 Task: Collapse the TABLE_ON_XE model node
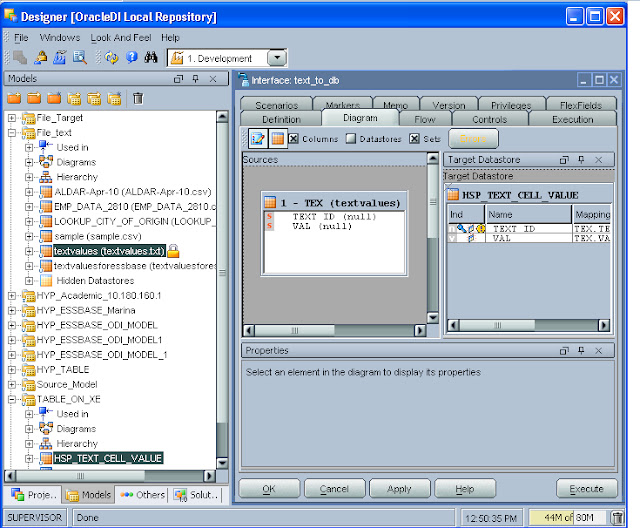[12, 399]
